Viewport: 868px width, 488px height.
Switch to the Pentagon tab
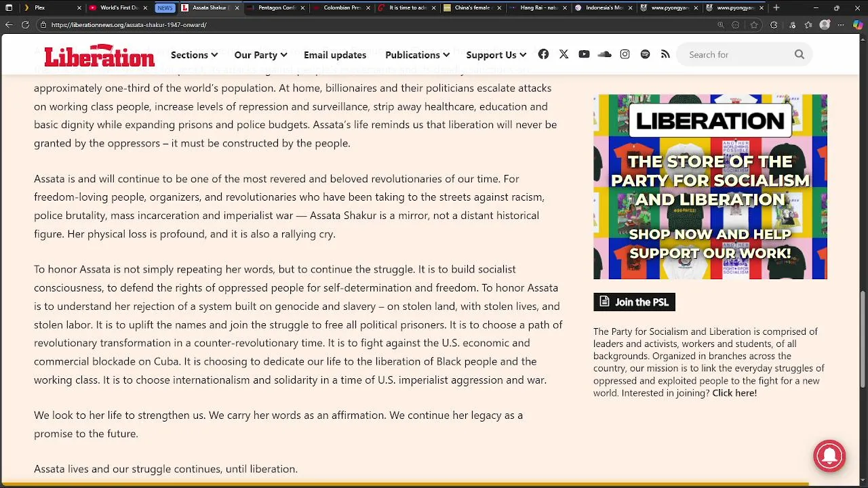277,7
